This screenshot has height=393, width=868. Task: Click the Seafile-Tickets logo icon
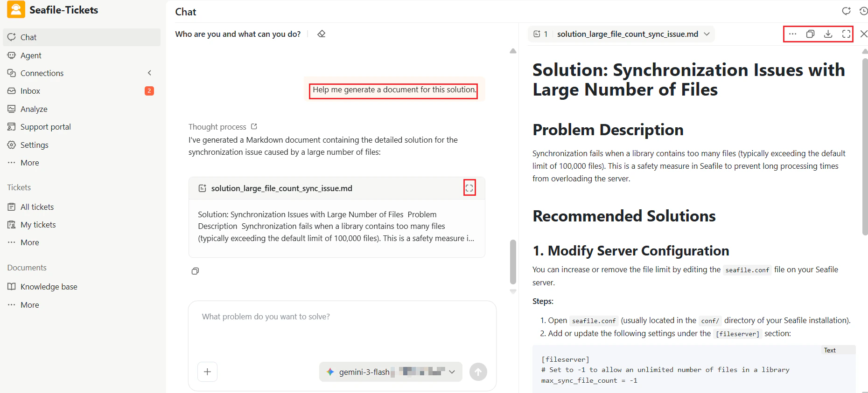point(16,10)
